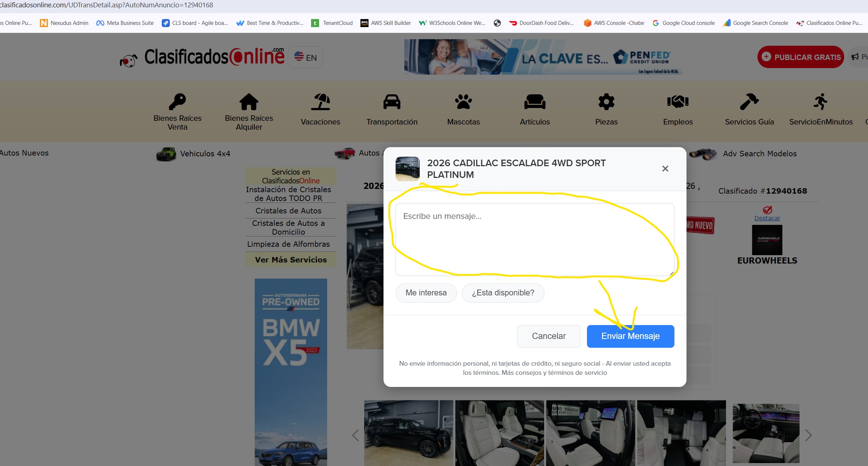Toggle language to EN

[306, 57]
